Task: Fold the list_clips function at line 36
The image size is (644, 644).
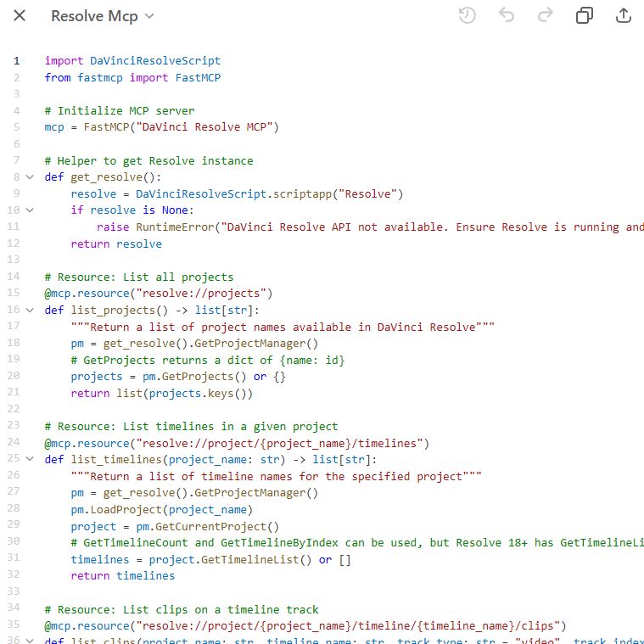Action: pos(30,640)
